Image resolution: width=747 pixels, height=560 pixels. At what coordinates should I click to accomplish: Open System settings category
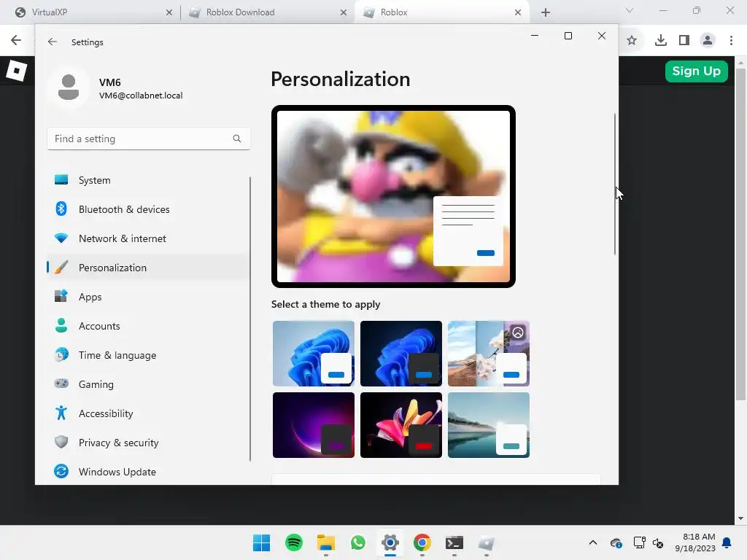[x=147, y=180]
